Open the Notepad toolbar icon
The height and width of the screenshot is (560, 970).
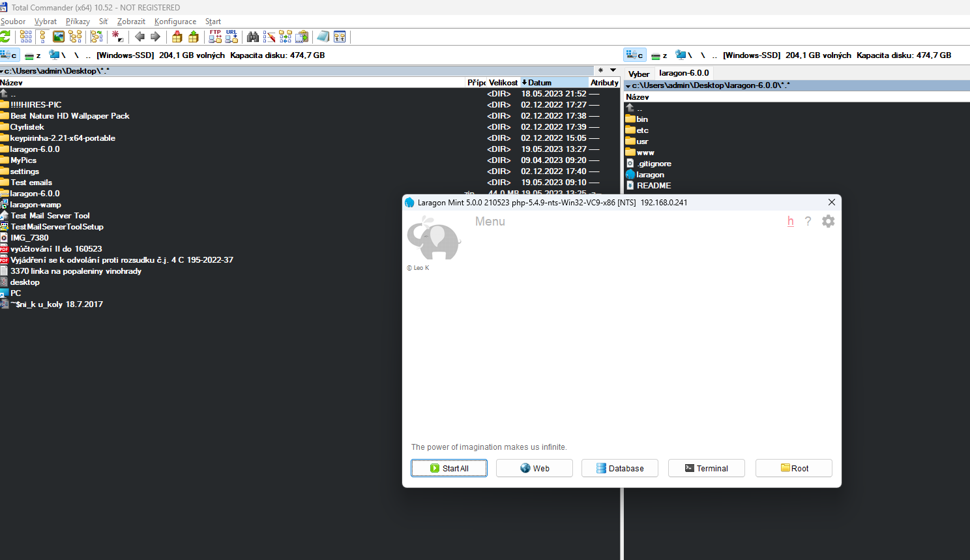[x=323, y=37]
